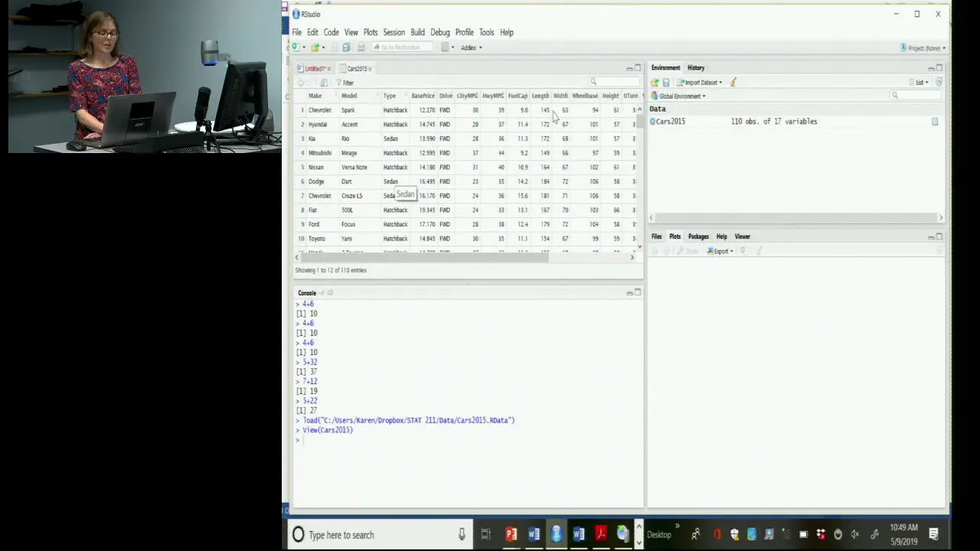Switch to the Viewer tab
Image resolution: width=980 pixels, height=551 pixels.
[742, 236]
